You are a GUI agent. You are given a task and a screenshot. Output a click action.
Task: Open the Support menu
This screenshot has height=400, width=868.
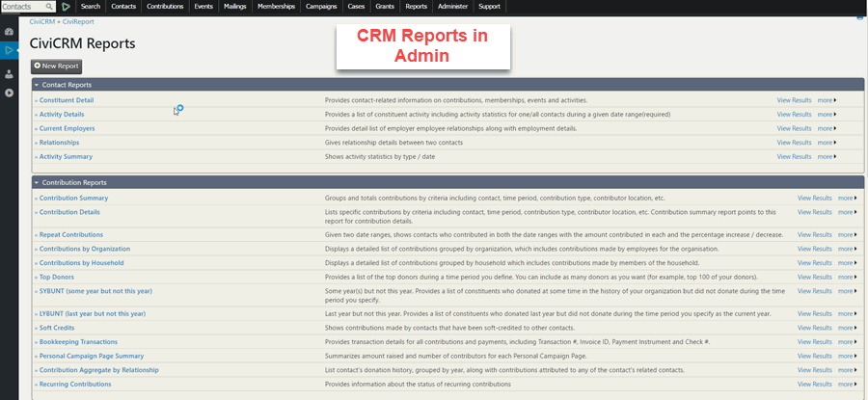[489, 7]
